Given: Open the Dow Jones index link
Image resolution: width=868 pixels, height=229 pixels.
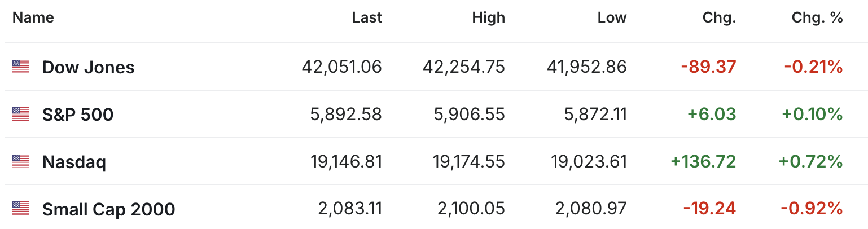Looking at the screenshot, I should click(89, 68).
